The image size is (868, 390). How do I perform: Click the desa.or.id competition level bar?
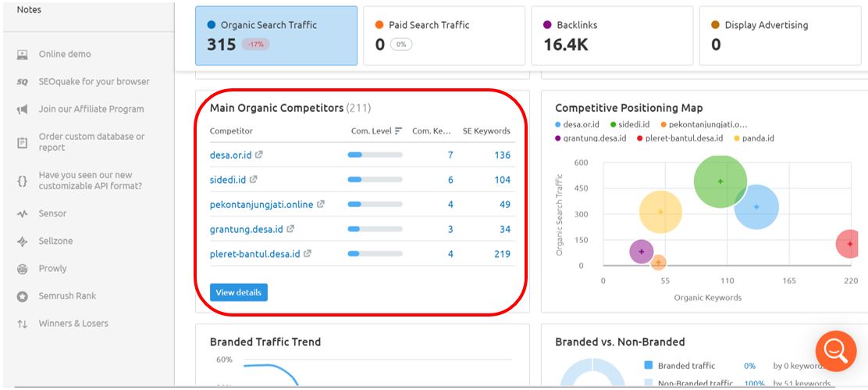pyautogui.click(x=375, y=155)
